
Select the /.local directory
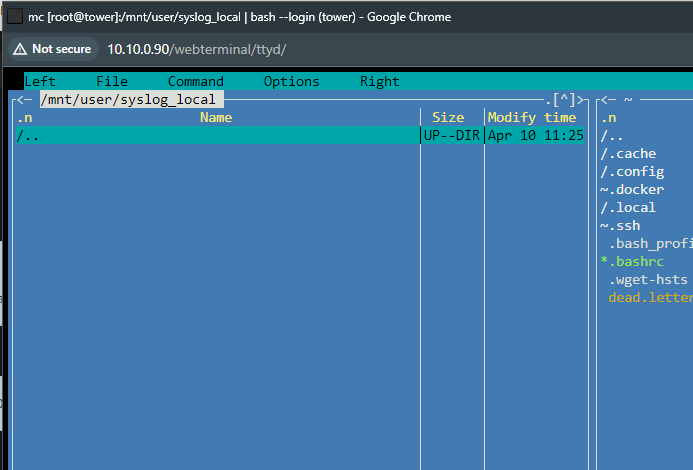(628, 208)
